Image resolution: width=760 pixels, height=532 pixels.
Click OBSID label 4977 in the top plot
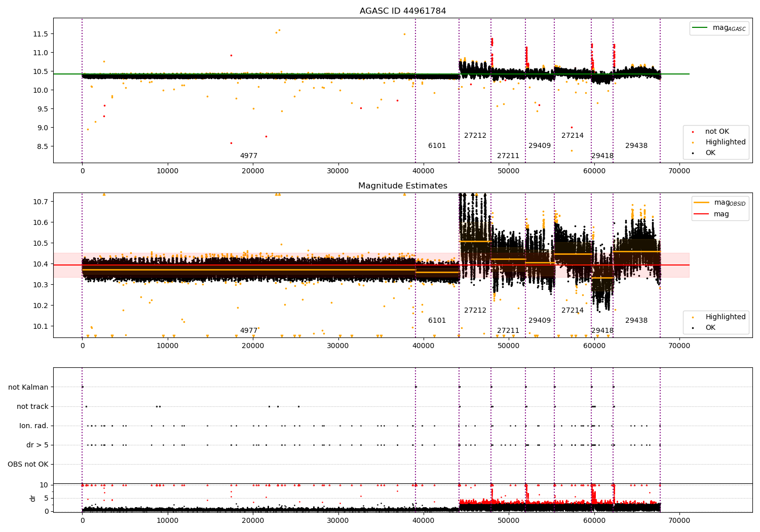249,156
